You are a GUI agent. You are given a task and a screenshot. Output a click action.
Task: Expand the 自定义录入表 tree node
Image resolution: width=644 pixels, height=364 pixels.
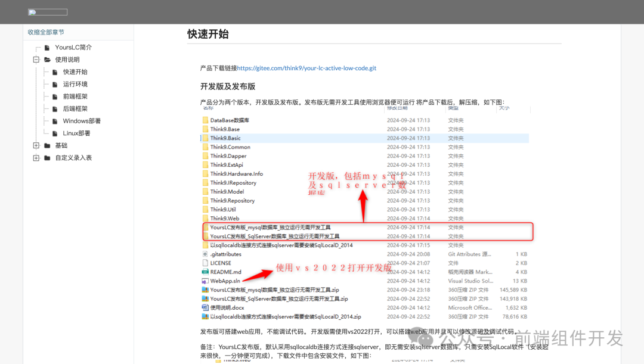coord(36,158)
